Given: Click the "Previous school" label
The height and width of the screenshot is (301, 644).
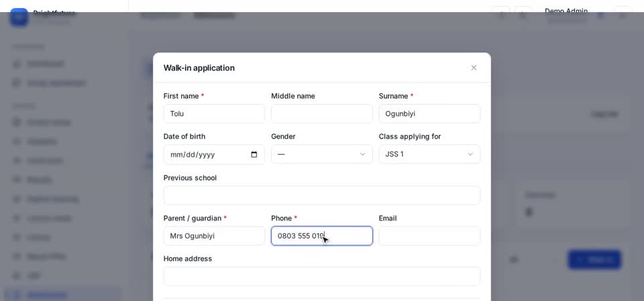Looking at the screenshot, I should click(x=190, y=177).
